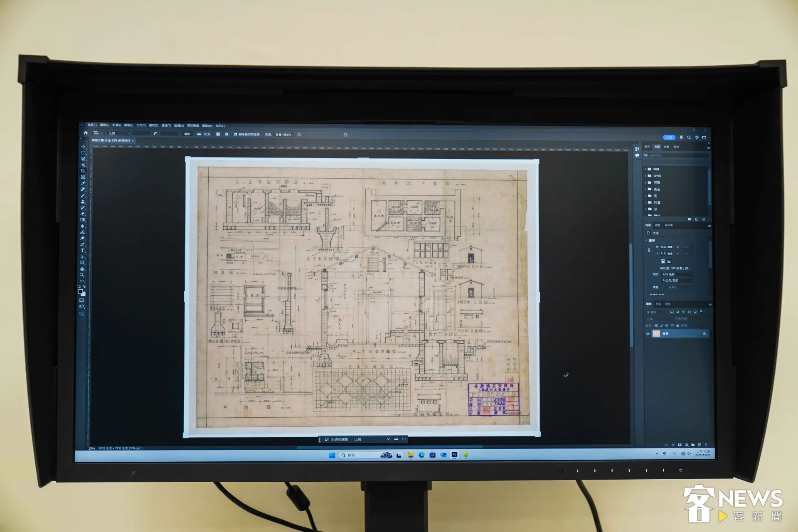The height and width of the screenshot is (532, 798).
Task: Select the Hand tool
Action: (82, 269)
